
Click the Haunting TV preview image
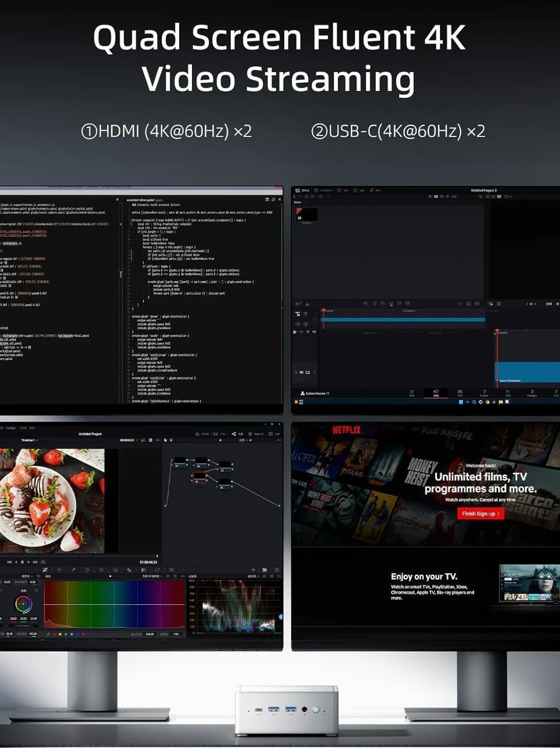(x=529, y=583)
